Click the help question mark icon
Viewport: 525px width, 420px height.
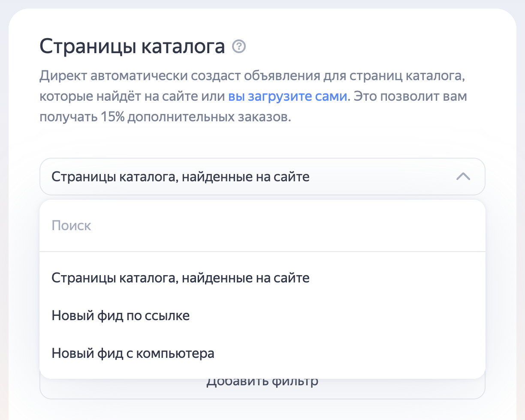[238, 46]
